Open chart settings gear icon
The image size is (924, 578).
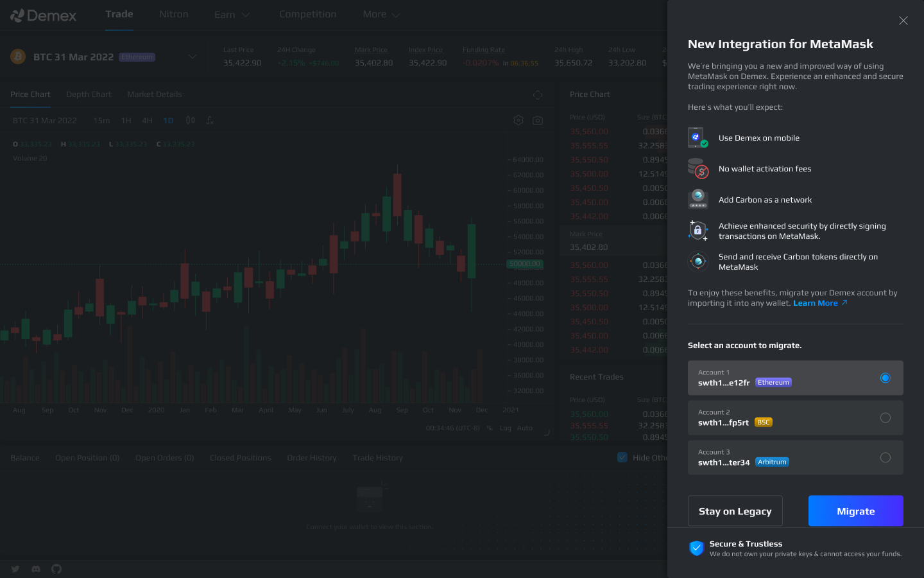(518, 120)
